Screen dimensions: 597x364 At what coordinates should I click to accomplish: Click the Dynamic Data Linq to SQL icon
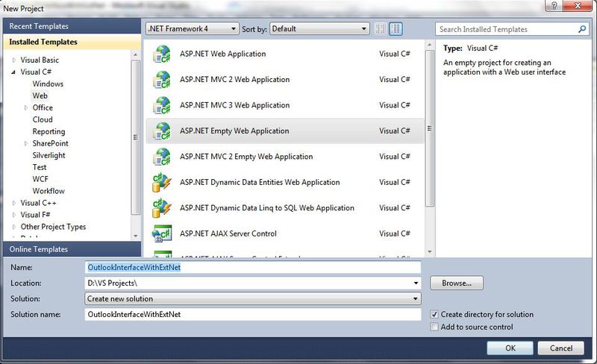pos(162,208)
